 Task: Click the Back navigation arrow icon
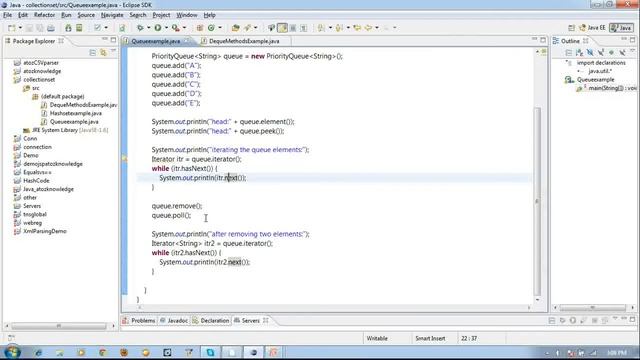click(369, 28)
